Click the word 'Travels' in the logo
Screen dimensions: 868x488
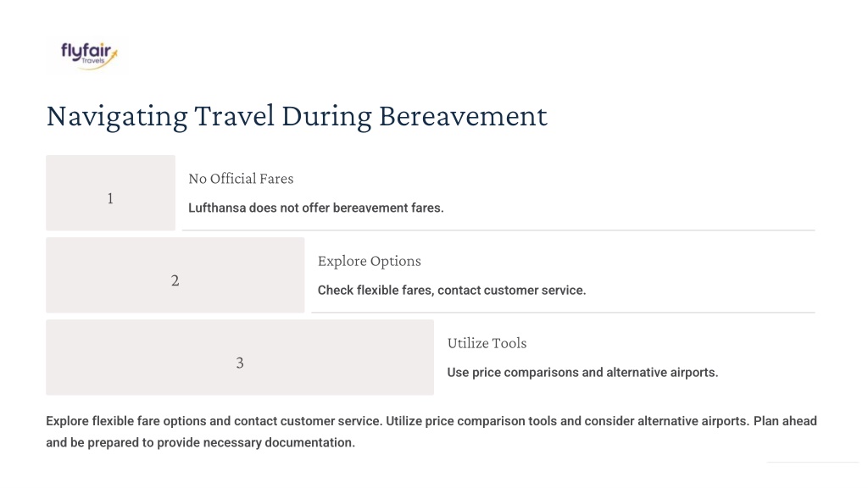tap(93, 61)
